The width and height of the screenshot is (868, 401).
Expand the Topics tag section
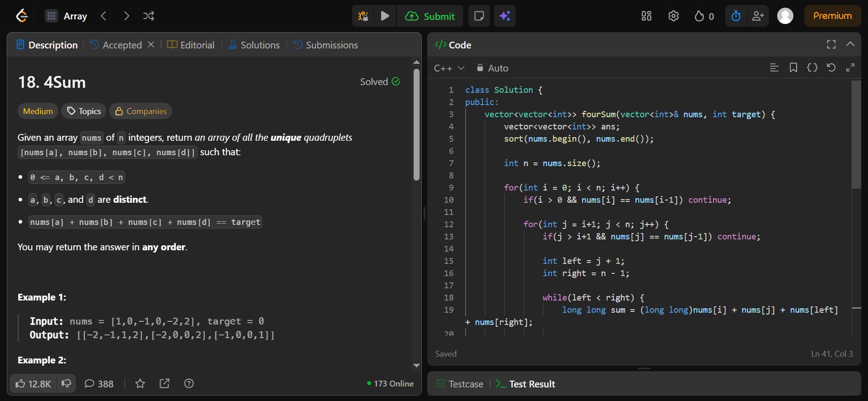[x=84, y=111]
